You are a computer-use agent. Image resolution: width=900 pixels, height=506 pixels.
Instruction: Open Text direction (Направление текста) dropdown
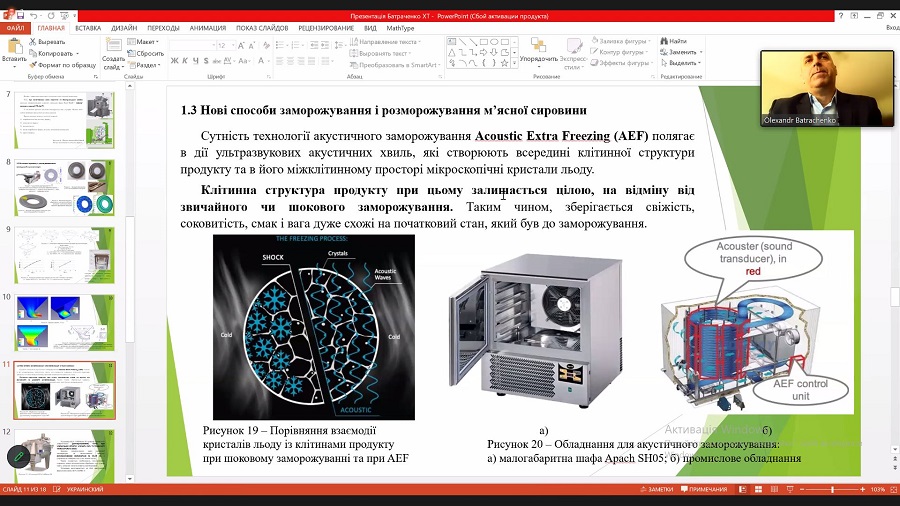(x=385, y=42)
